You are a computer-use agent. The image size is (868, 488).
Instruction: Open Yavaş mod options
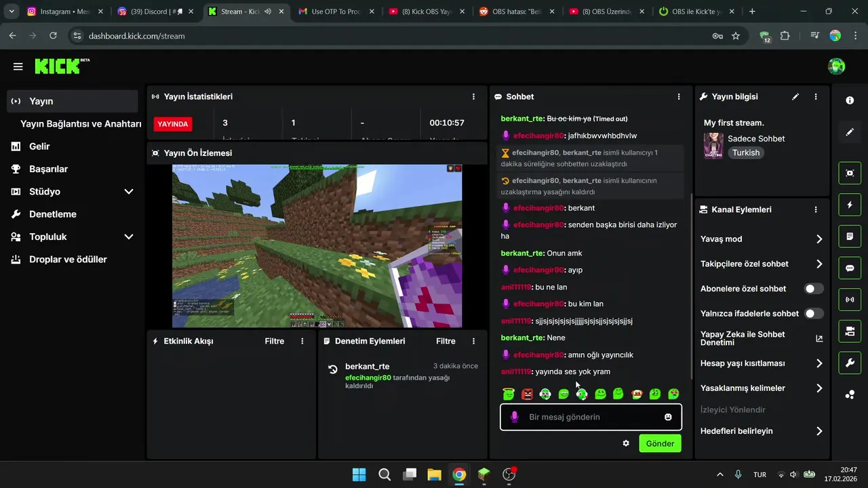tap(762, 239)
